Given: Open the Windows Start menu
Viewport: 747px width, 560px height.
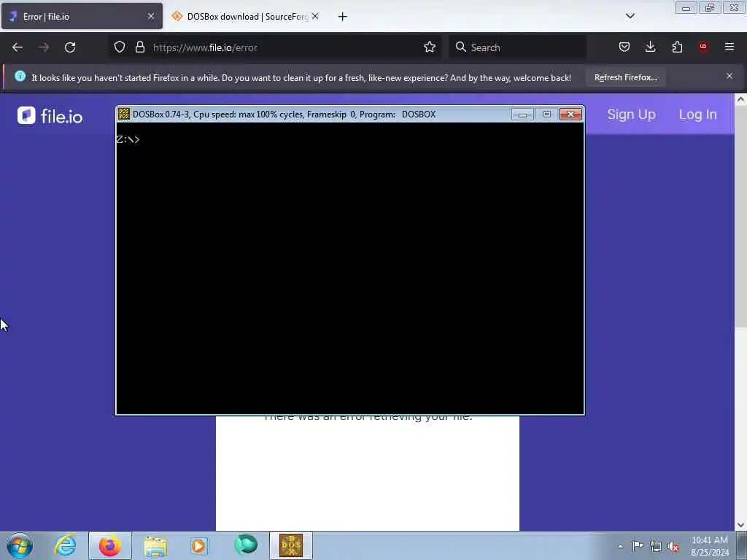Looking at the screenshot, I should [x=20, y=545].
